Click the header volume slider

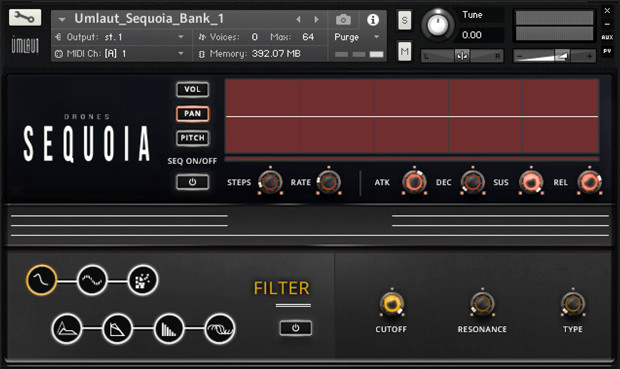554,56
